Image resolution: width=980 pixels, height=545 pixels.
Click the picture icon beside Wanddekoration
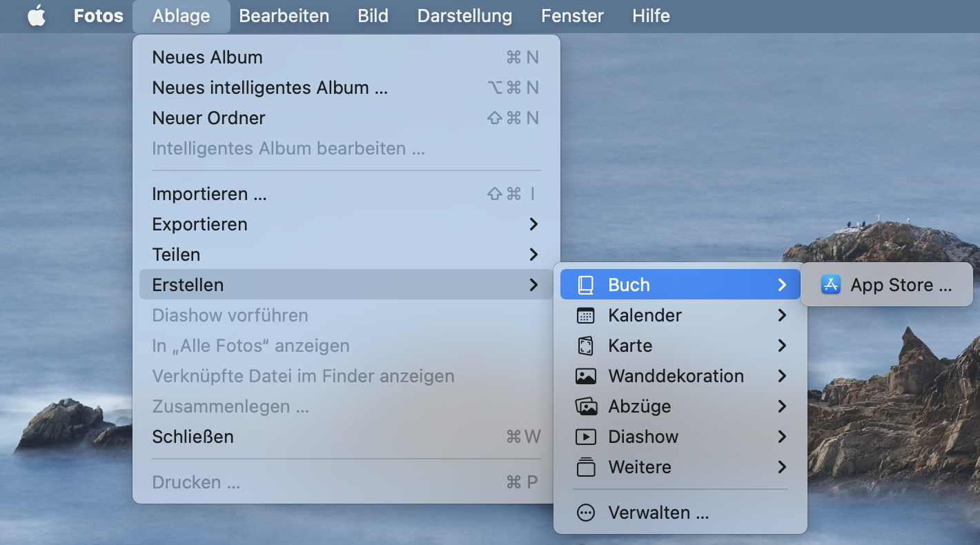point(585,376)
